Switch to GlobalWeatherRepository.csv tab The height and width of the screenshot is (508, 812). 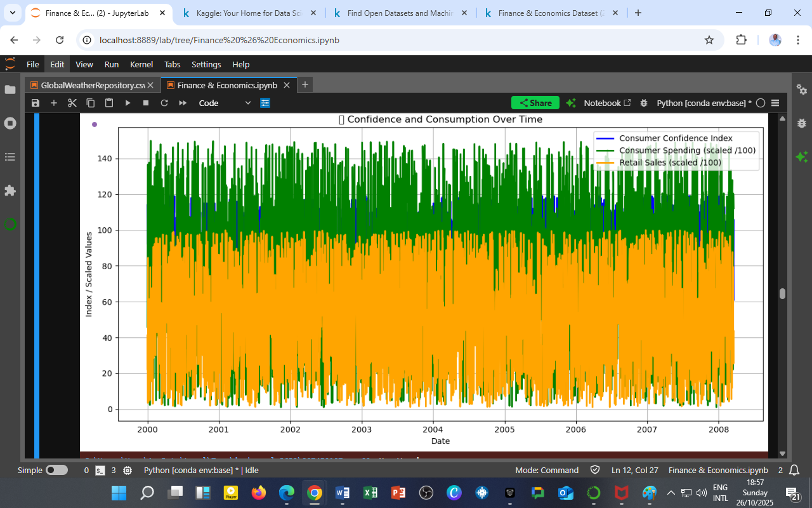pyautogui.click(x=88, y=85)
